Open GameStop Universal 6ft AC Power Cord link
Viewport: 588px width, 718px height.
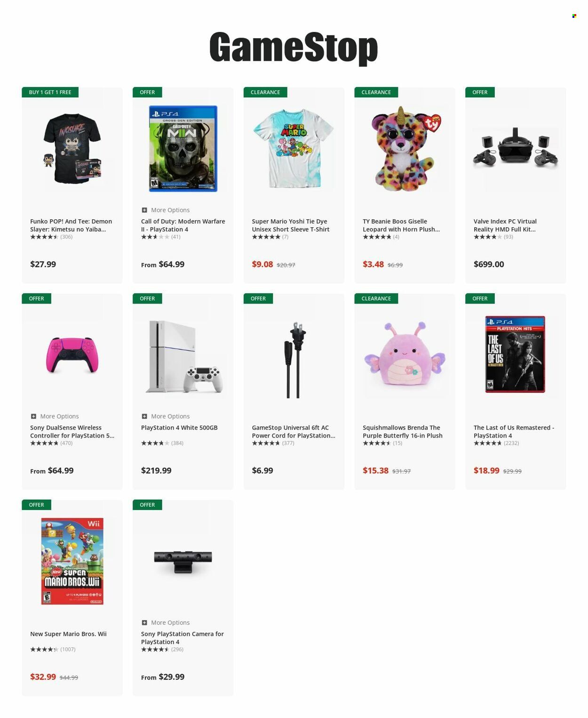point(294,431)
